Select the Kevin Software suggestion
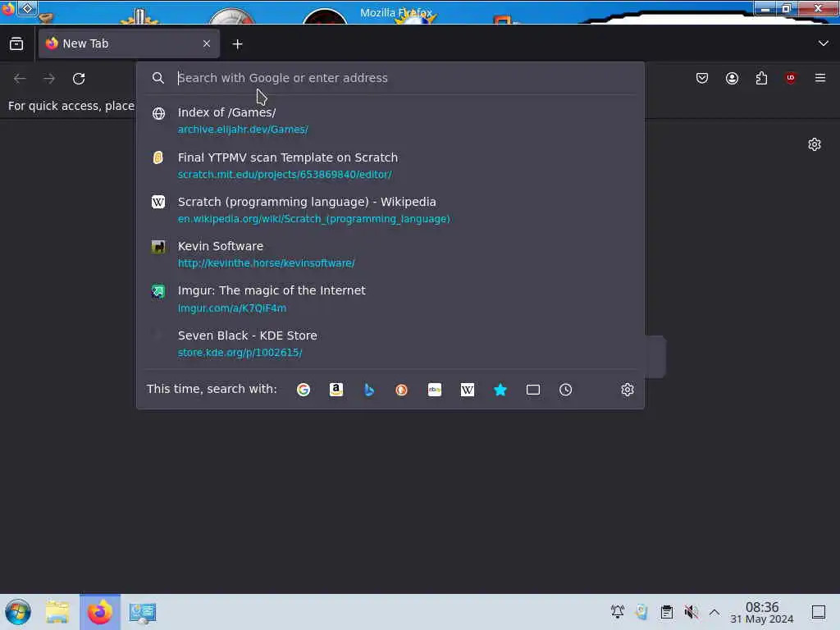Image resolution: width=840 pixels, height=630 pixels. pos(390,254)
